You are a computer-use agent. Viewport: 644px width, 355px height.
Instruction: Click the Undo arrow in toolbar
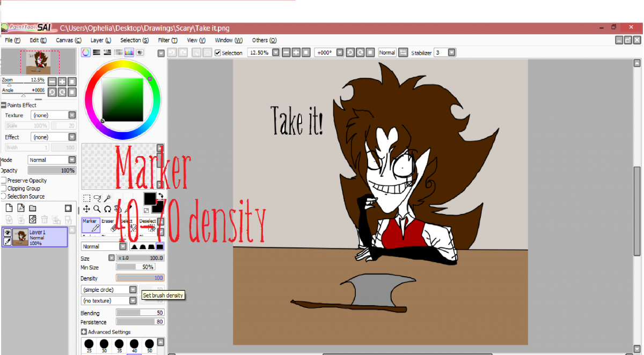(x=172, y=53)
